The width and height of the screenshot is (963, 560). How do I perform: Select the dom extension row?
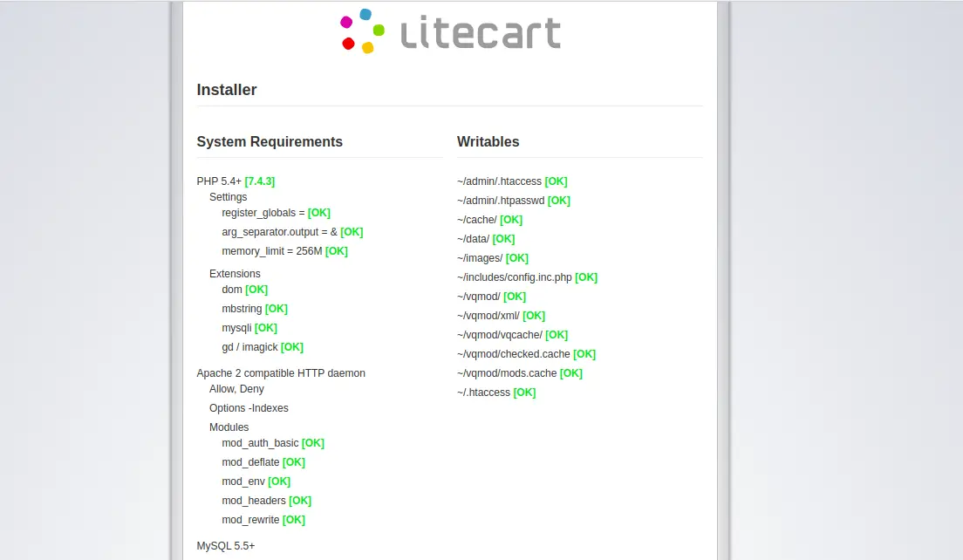245,290
